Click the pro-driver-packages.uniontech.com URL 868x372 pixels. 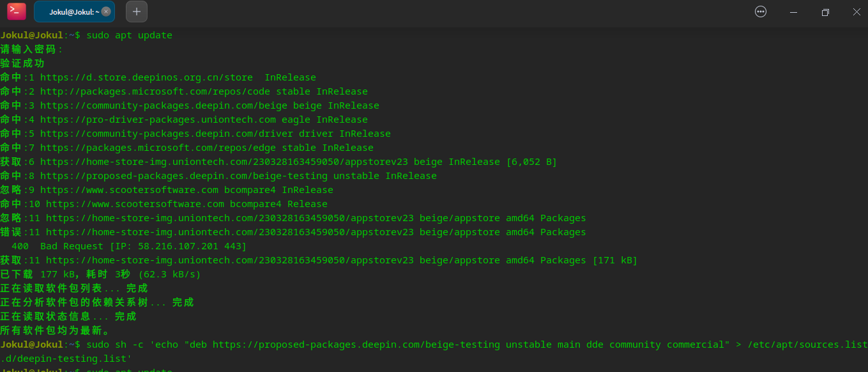[x=158, y=120]
